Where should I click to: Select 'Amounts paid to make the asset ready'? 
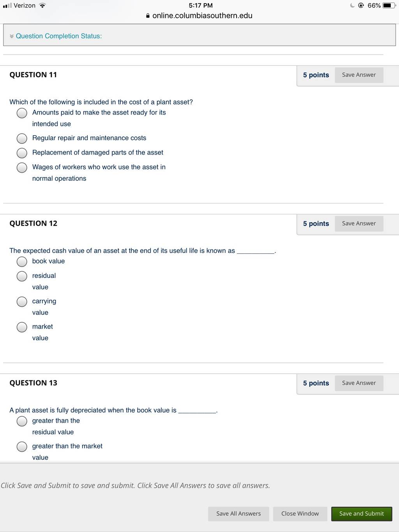tap(22, 113)
